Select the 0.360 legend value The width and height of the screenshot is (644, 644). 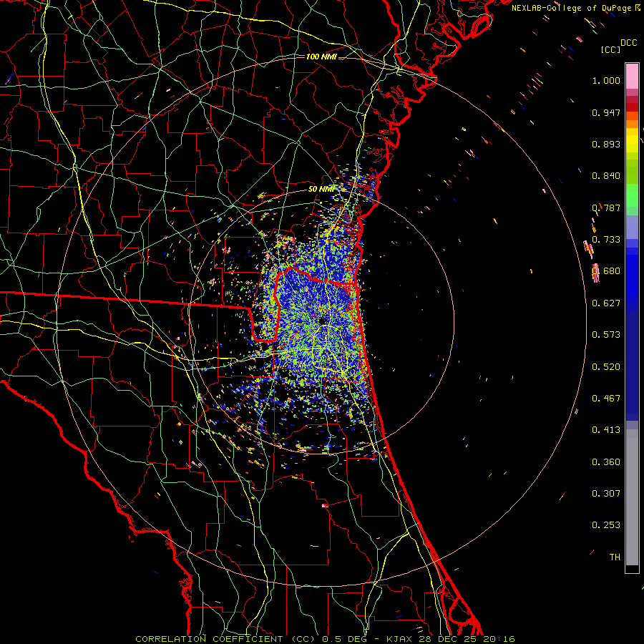pos(606,462)
